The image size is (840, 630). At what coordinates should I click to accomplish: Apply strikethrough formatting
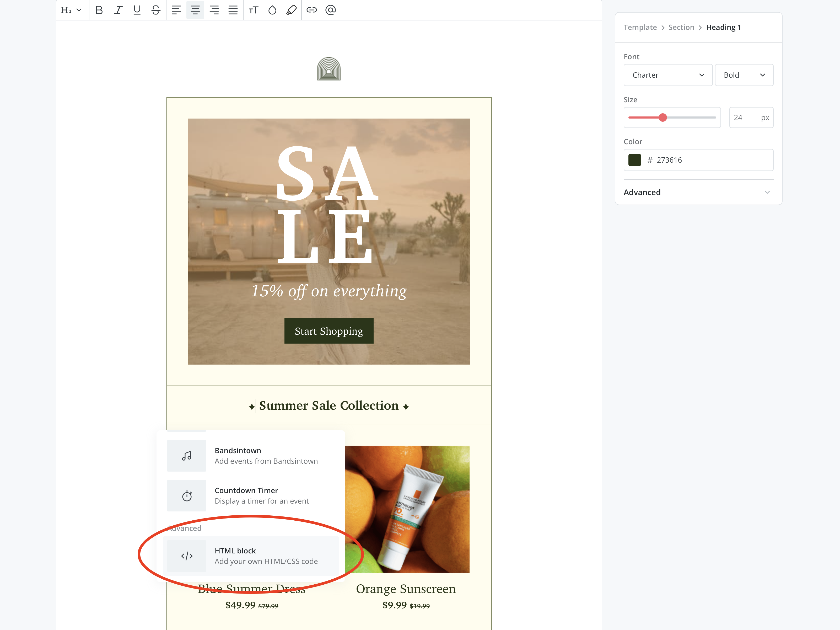click(x=156, y=10)
